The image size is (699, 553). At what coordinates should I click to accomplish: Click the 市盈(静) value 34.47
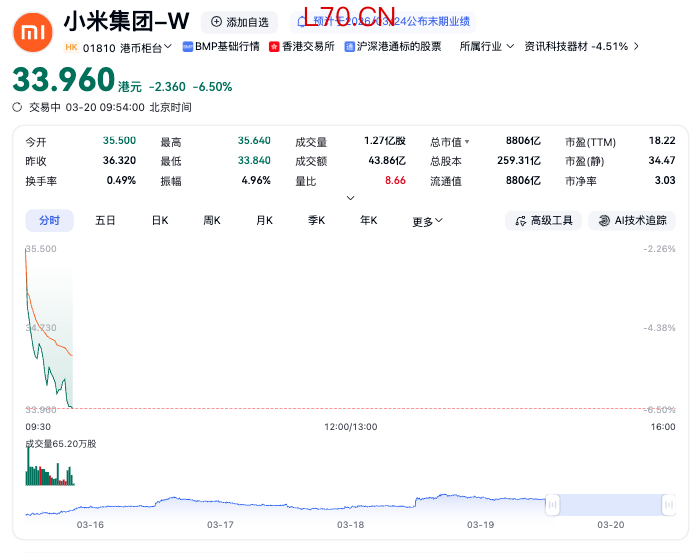pos(662,161)
